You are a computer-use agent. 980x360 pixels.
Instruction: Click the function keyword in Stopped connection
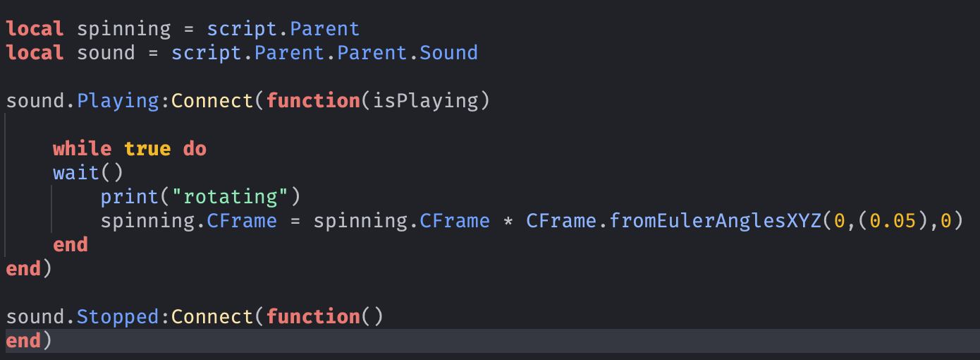[x=313, y=317]
